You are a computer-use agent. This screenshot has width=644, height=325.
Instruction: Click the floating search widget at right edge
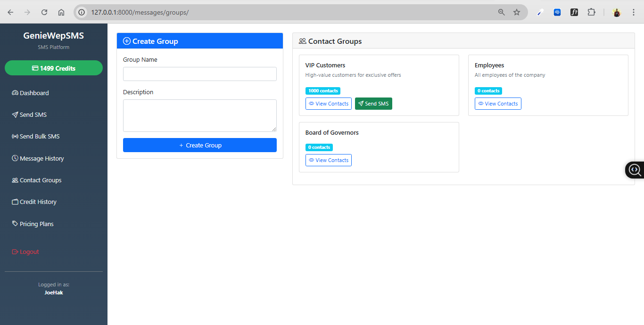pos(635,170)
